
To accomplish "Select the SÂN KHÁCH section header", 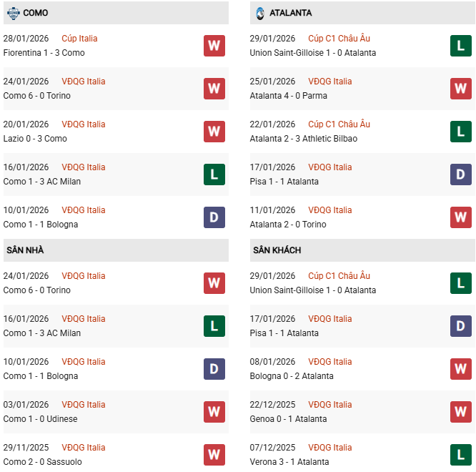I will (277, 250).
